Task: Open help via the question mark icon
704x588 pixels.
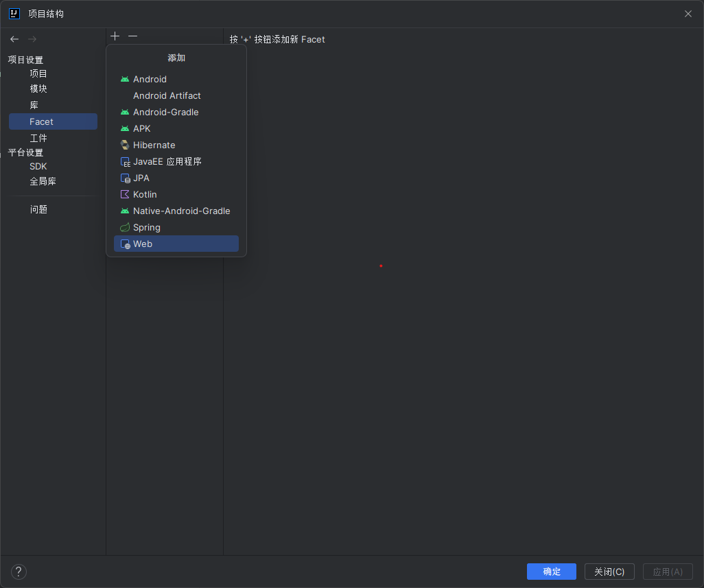Action: click(x=19, y=572)
